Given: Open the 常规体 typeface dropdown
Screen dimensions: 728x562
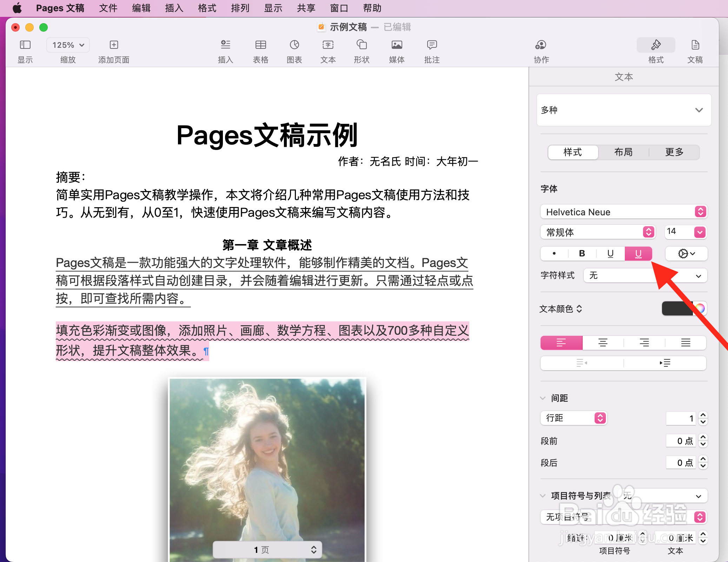Looking at the screenshot, I should point(598,232).
